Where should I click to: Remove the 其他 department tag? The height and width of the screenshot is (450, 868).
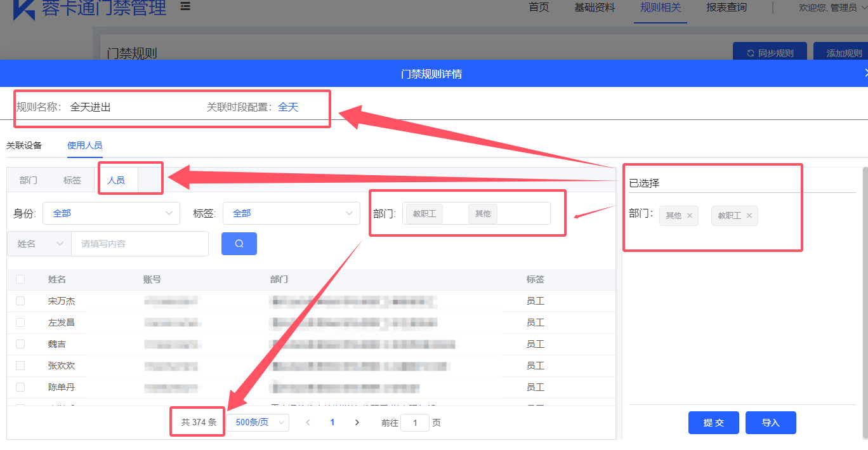(x=690, y=216)
